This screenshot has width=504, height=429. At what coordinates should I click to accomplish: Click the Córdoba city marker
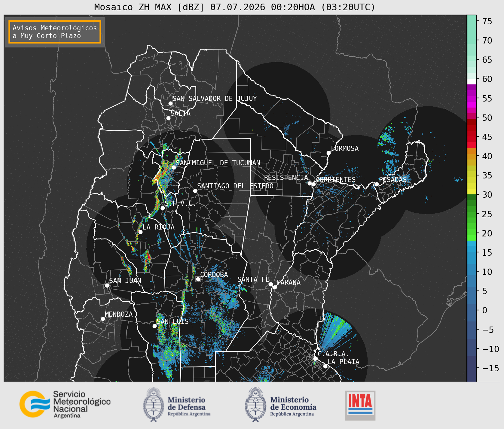[x=198, y=279]
